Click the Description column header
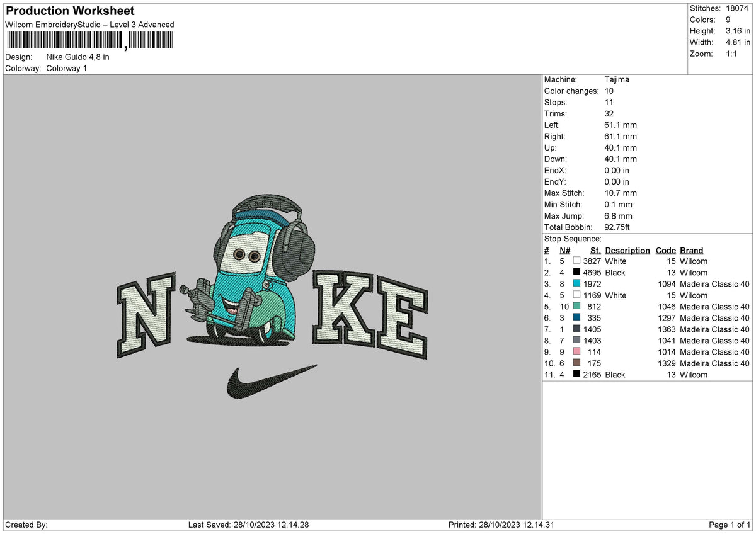The width and height of the screenshot is (756, 534). click(x=627, y=250)
